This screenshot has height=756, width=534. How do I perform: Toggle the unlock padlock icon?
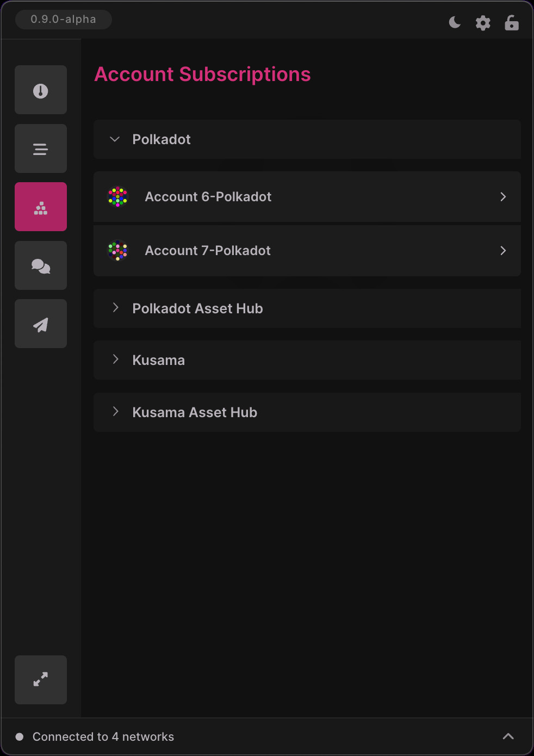pyautogui.click(x=512, y=23)
